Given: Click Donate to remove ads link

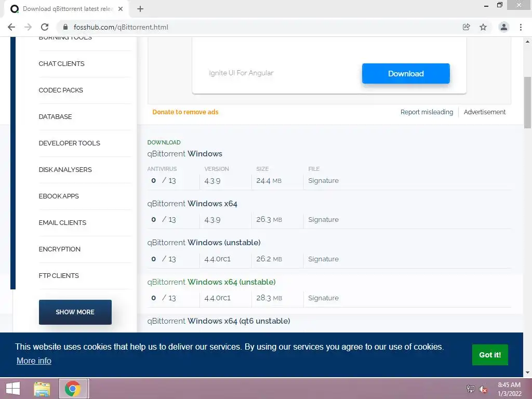Looking at the screenshot, I should (x=185, y=112).
